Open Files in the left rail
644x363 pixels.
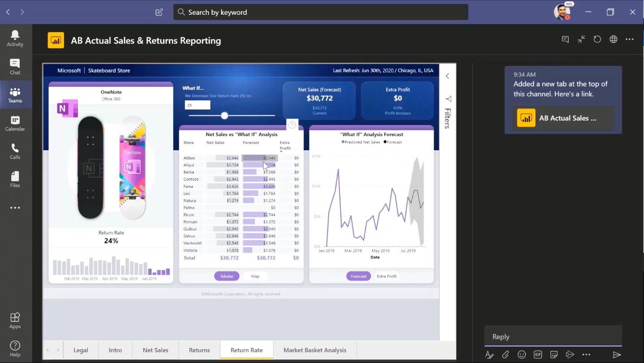[x=15, y=180]
